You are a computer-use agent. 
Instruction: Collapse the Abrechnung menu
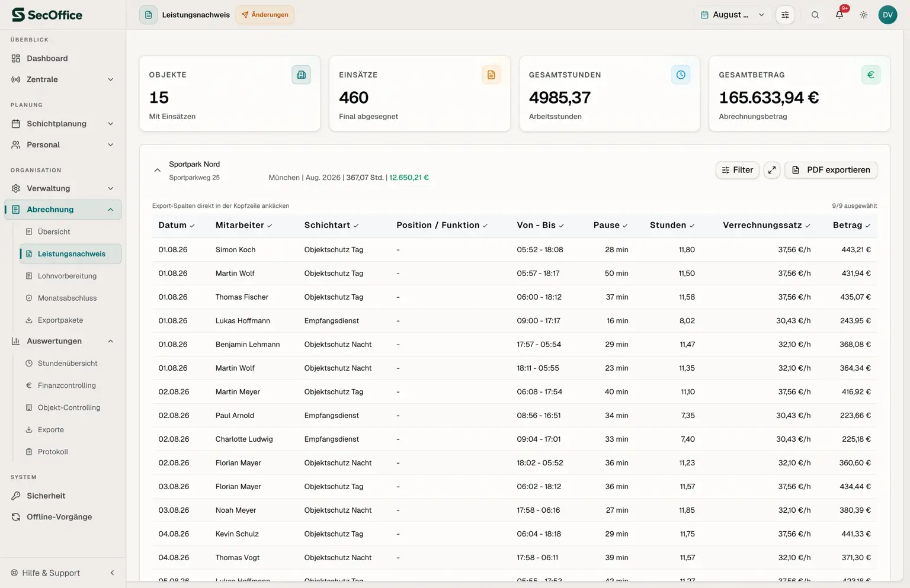pyautogui.click(x=63, y=210)
